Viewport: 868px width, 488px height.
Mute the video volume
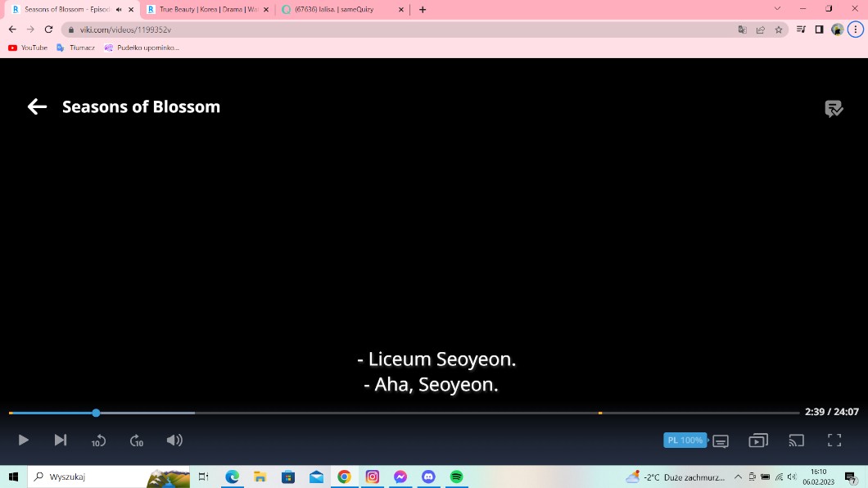click(x=174, y=441)
